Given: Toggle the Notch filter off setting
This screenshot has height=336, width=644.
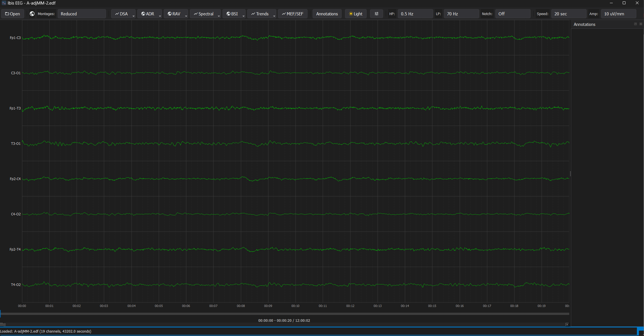Looking at the screenshot, I should (x=512, y=14).
